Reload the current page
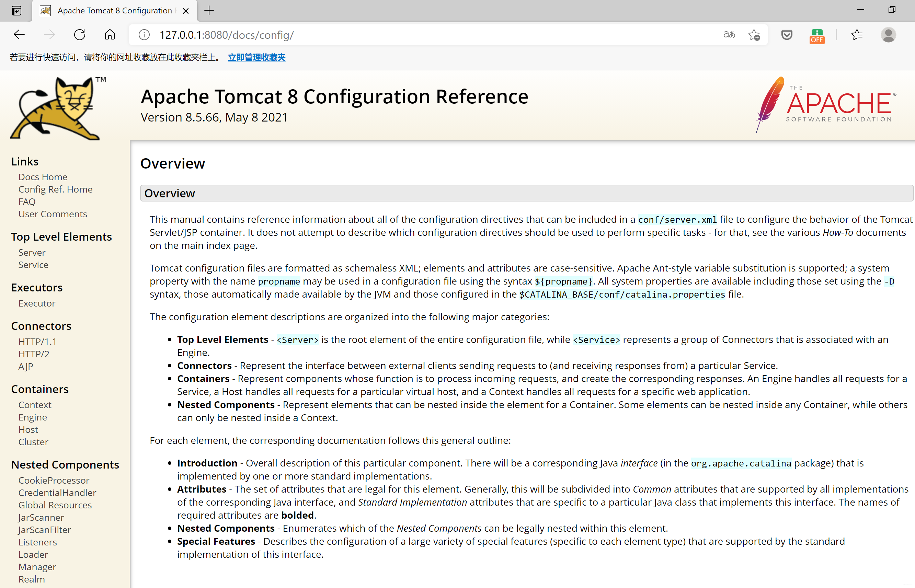 point(79,35)
